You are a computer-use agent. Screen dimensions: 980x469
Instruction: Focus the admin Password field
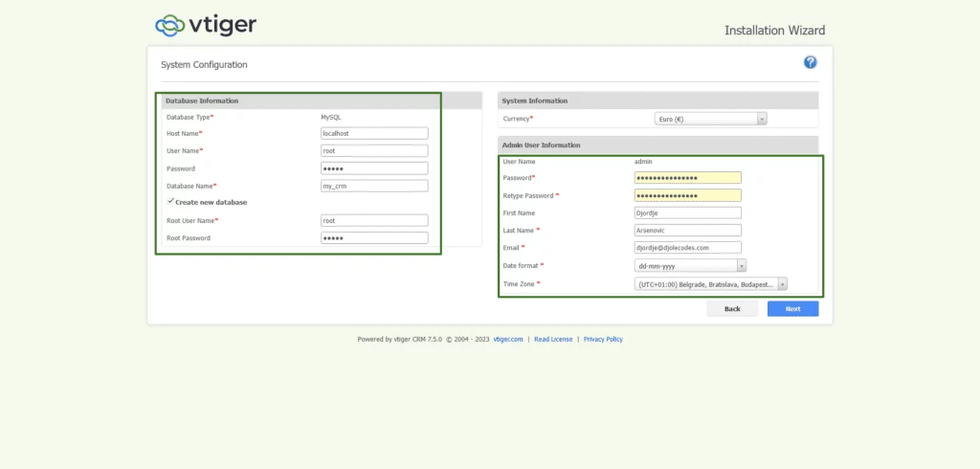point(687,178)
